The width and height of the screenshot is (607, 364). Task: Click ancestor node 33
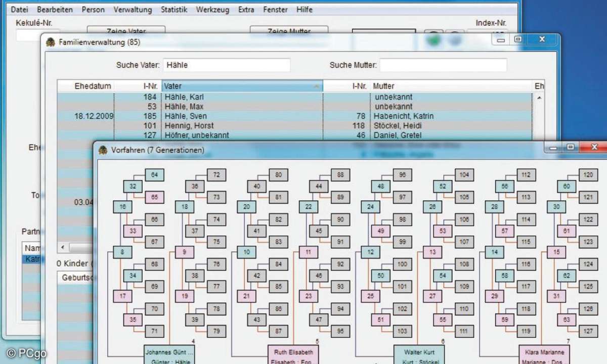pos(133,231)
